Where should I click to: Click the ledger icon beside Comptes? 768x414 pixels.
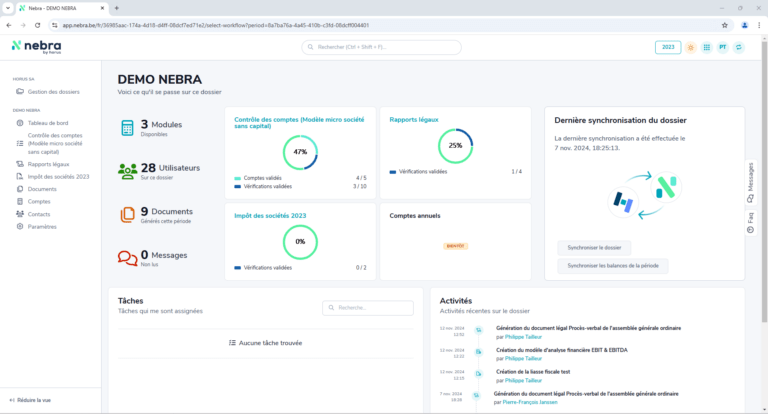point(20,201)
